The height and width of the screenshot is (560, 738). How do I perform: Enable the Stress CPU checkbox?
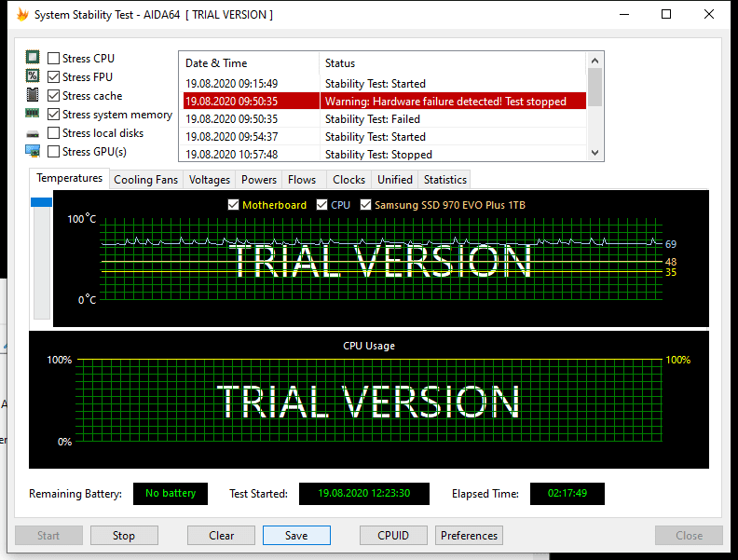coord(54,59)
